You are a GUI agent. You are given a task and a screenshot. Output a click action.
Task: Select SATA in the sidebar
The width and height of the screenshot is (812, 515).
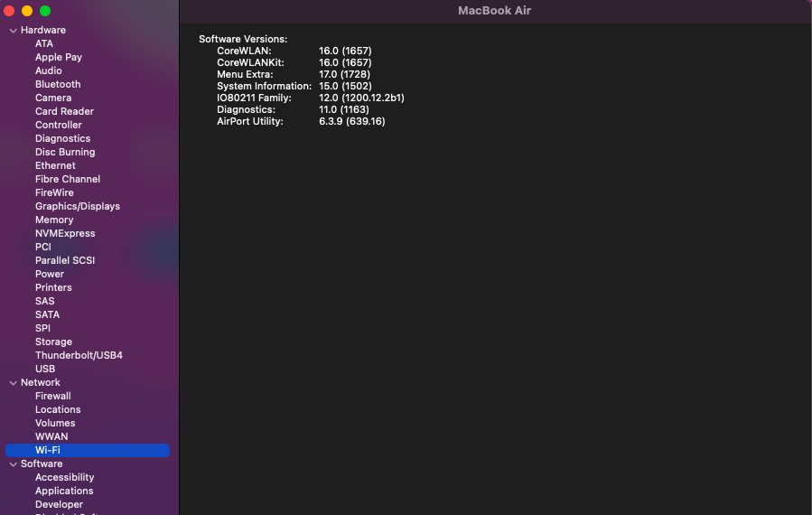47,314
